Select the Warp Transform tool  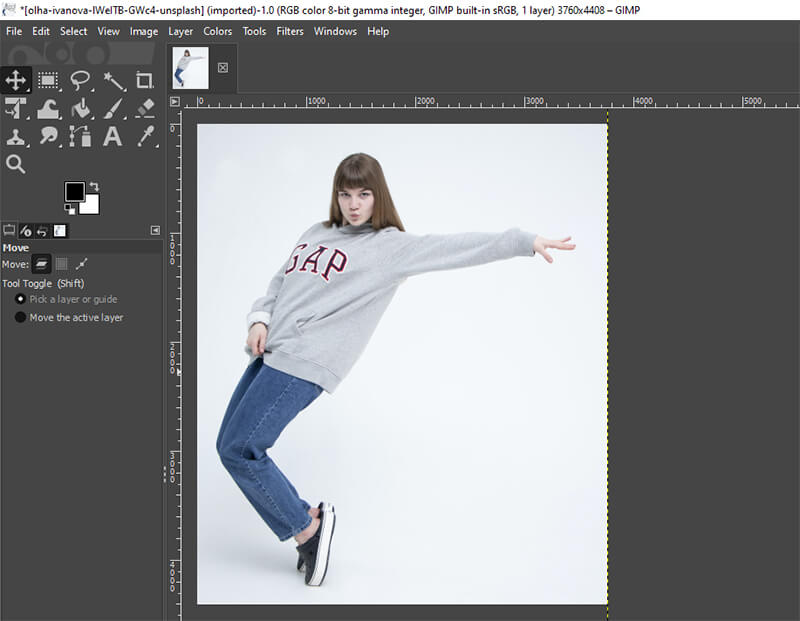[48, 108]
